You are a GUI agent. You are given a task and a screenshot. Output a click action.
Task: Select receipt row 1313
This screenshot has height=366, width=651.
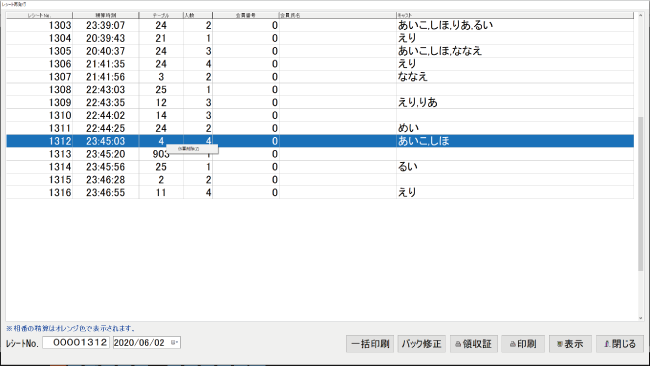click(320, 154)
